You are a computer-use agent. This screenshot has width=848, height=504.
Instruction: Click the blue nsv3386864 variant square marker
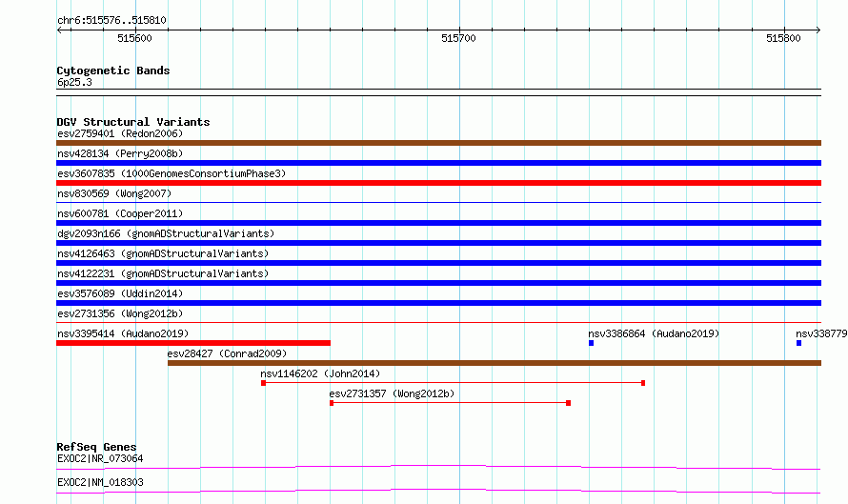(591, 343)
